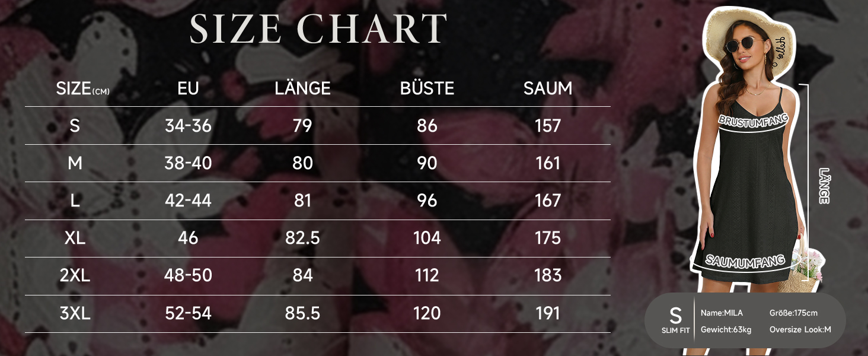The height and width of the screenshot is (356, 868).
Task: Click the BRUSTUMFANG label on dress
Action: point(754,119)
